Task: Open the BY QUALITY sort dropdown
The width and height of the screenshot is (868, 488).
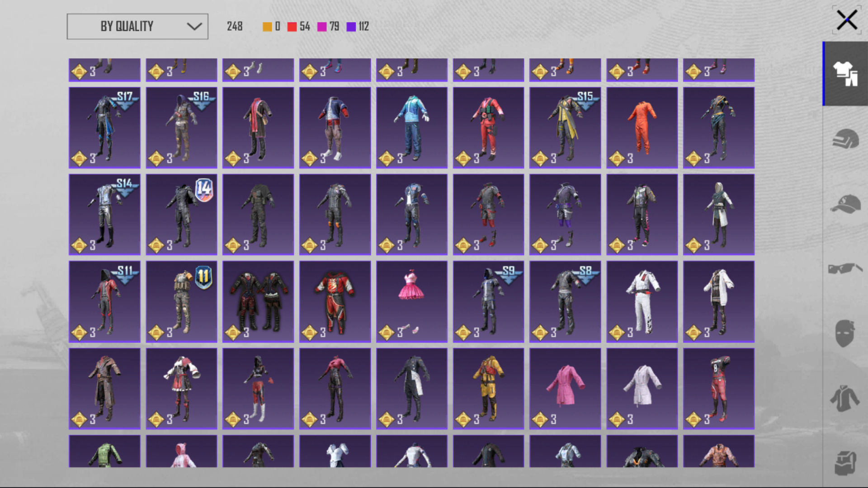Action: tap(137, 26)
